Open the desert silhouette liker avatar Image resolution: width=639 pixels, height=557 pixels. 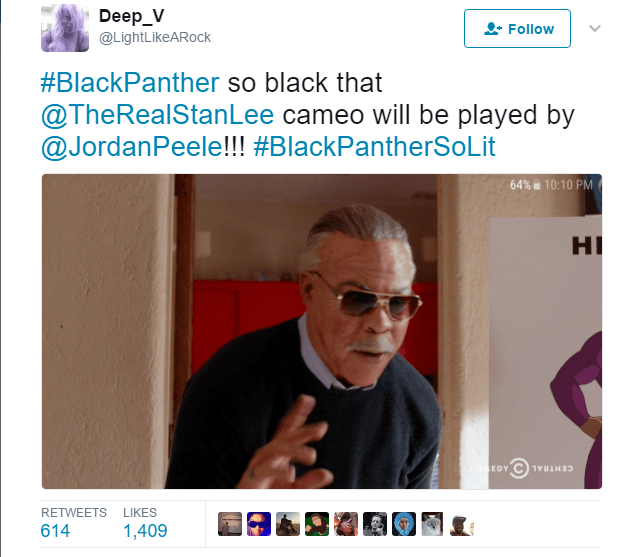click(288, 524)
